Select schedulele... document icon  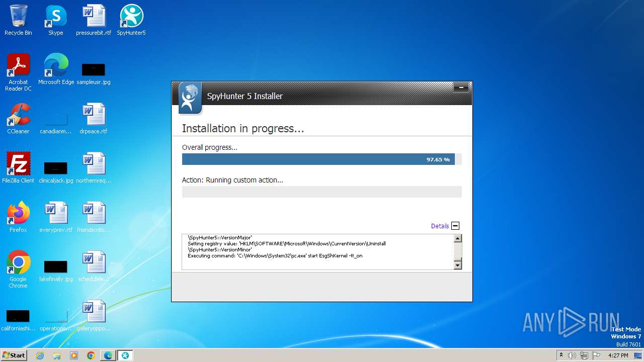(94, 266)
